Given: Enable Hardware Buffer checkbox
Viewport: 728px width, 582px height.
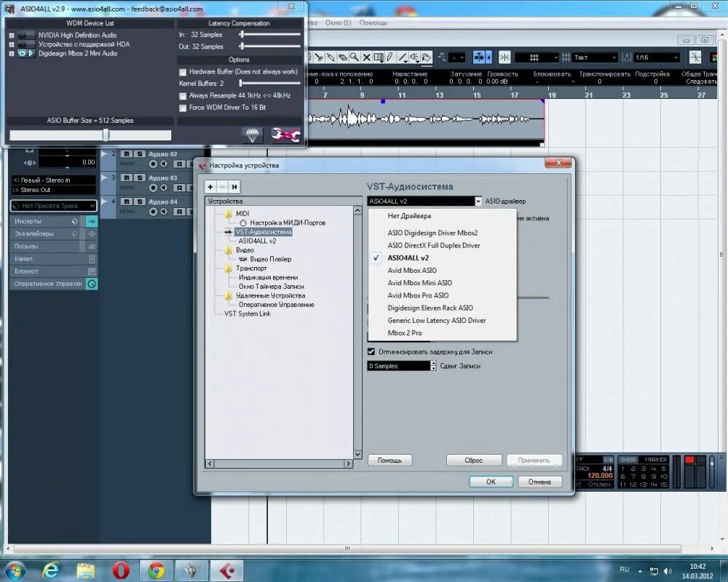Looking at the screenshot, I should 183,72.
